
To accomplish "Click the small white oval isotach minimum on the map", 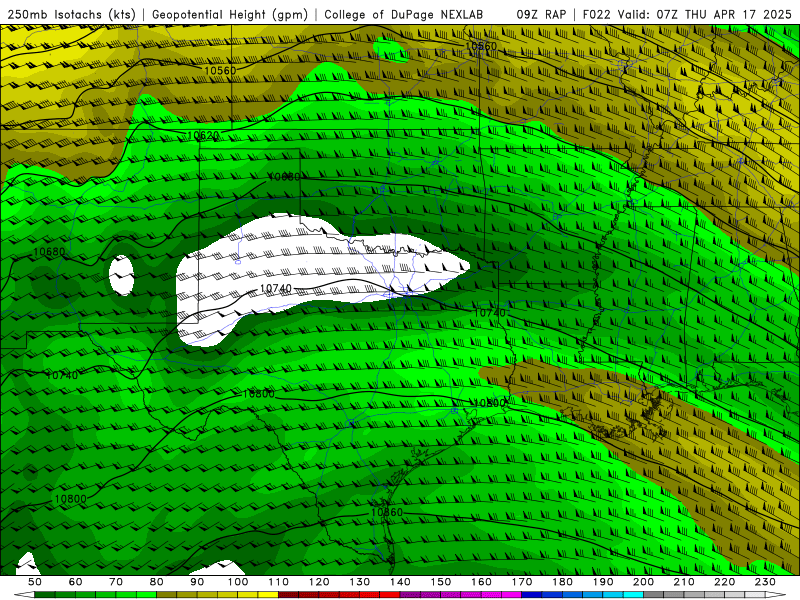I will pyautogui.click(x=121, y=276).
